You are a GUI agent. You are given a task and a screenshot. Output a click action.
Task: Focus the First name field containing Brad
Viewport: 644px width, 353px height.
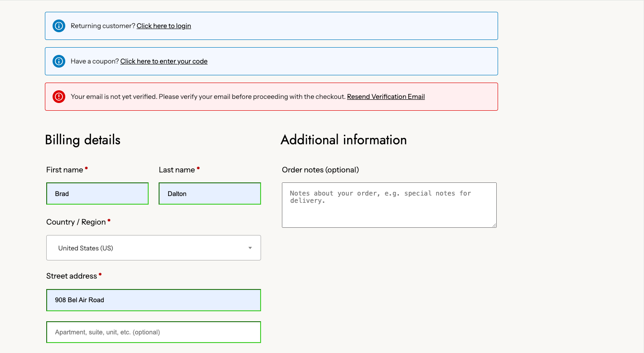coord(97,194)
